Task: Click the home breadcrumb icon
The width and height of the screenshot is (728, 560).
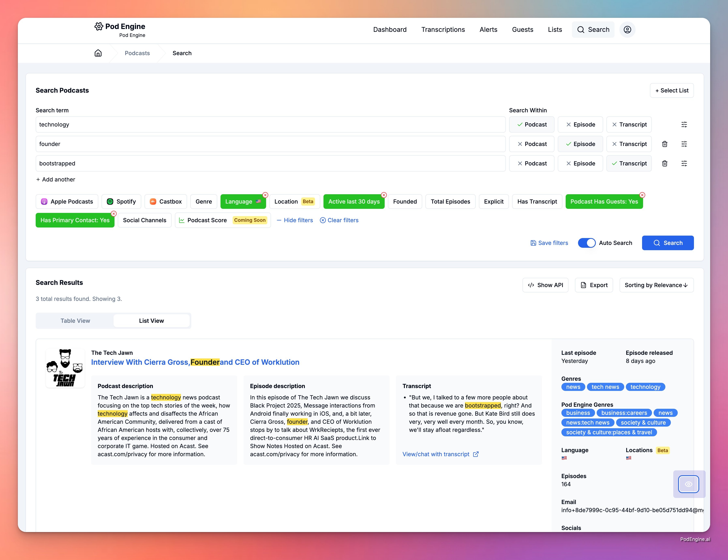Action: (98, 53)
